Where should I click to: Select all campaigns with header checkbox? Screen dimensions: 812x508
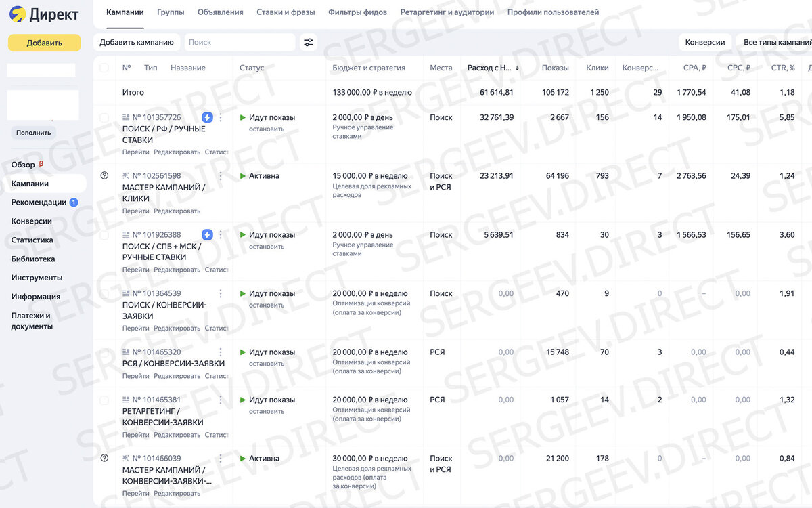coord(104,68)
